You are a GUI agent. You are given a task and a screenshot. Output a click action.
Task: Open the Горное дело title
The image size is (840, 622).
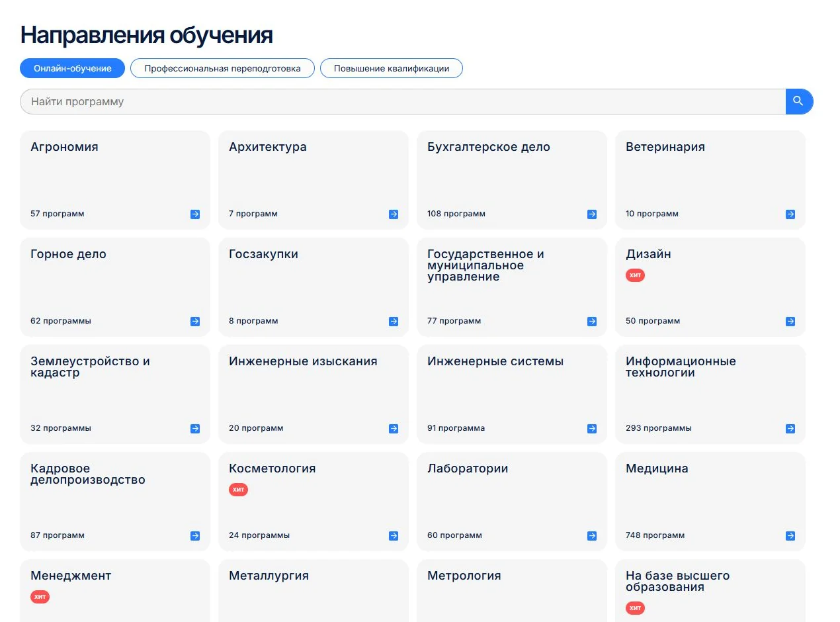pyautogui.click(x=68, y=254)
